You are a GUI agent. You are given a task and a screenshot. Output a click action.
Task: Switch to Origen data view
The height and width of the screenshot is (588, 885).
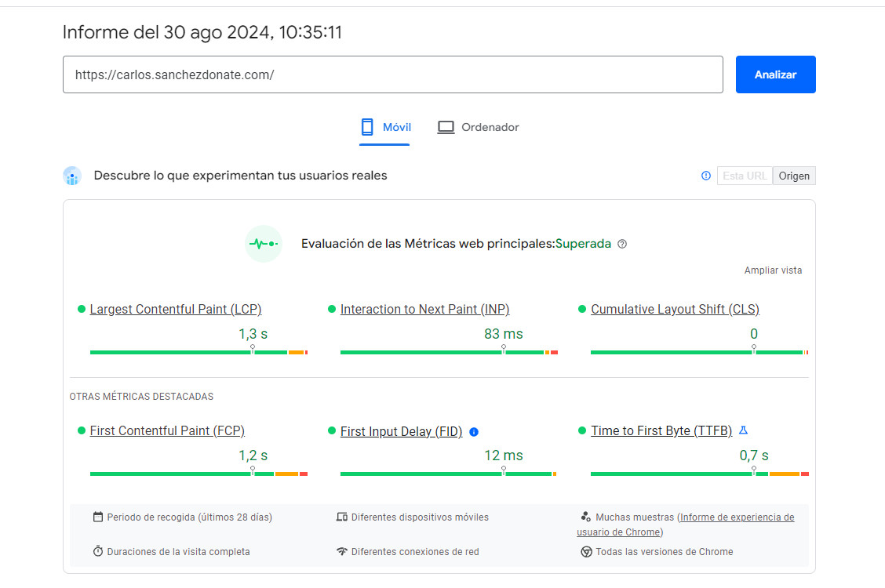pos(794,176)
